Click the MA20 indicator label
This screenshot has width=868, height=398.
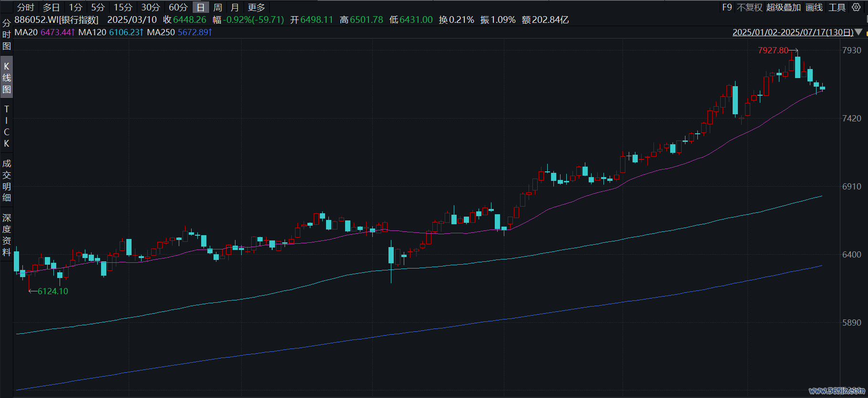[x=26, y=32]
